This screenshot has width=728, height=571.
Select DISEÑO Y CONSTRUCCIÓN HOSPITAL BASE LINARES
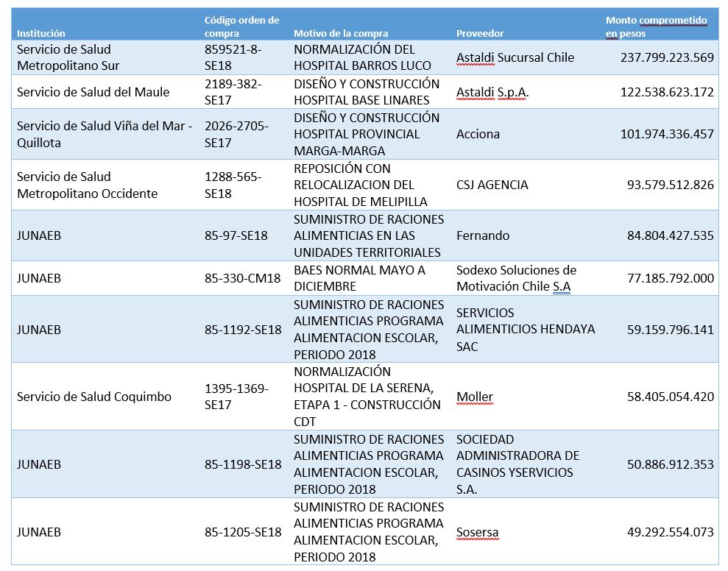coord(367,92)
